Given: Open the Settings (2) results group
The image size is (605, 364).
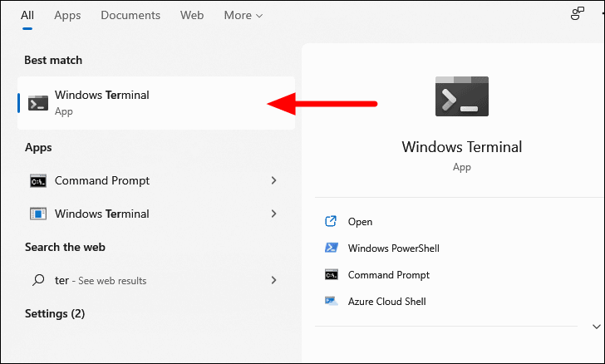Looking at the screenshot, I should 55,313.
